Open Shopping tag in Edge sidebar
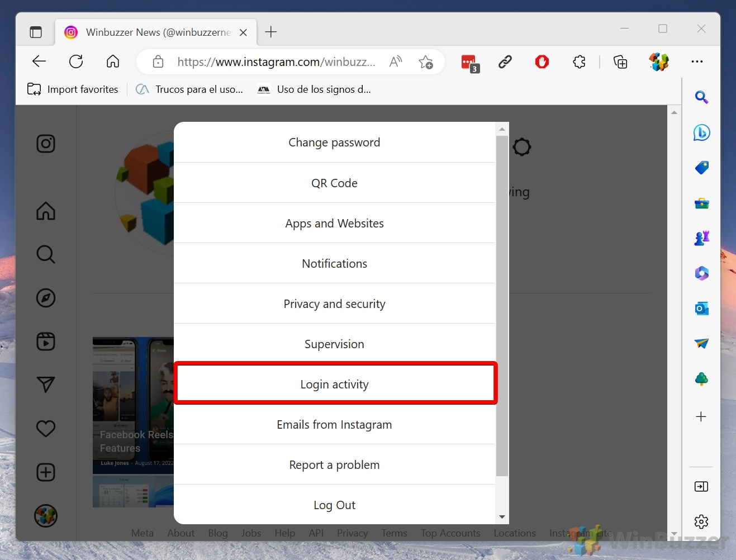Screen dimensions: 736x560 pos(701,168)
